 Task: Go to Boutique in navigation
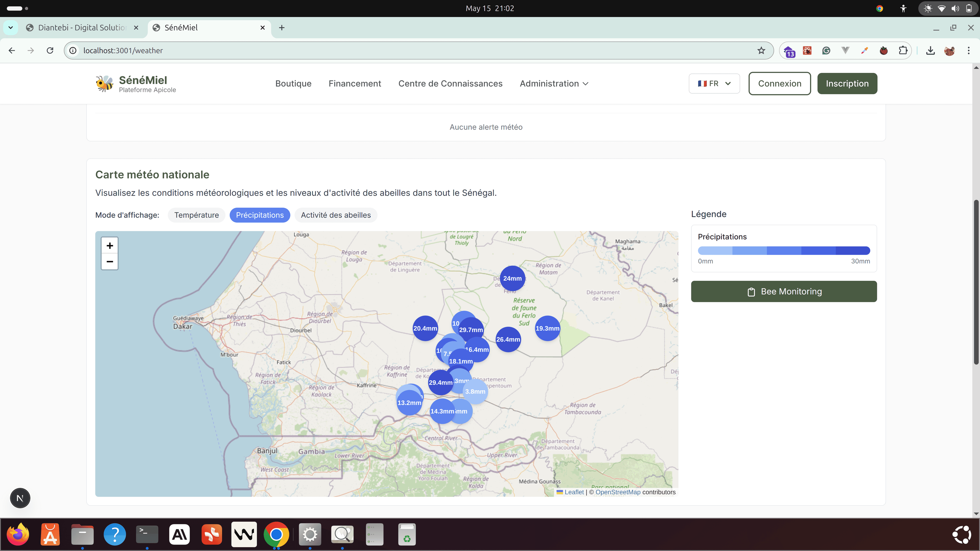click(293, 84)
